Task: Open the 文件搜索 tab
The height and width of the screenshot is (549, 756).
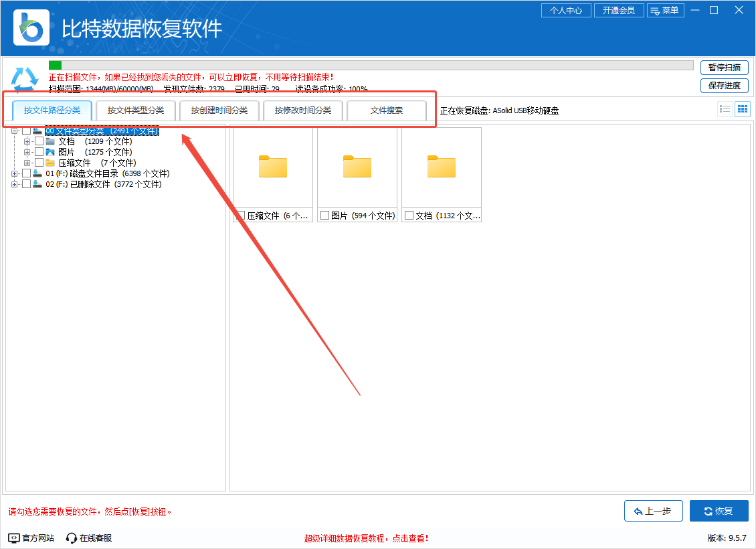Action: pyautogui.click(x=387, y=110)
